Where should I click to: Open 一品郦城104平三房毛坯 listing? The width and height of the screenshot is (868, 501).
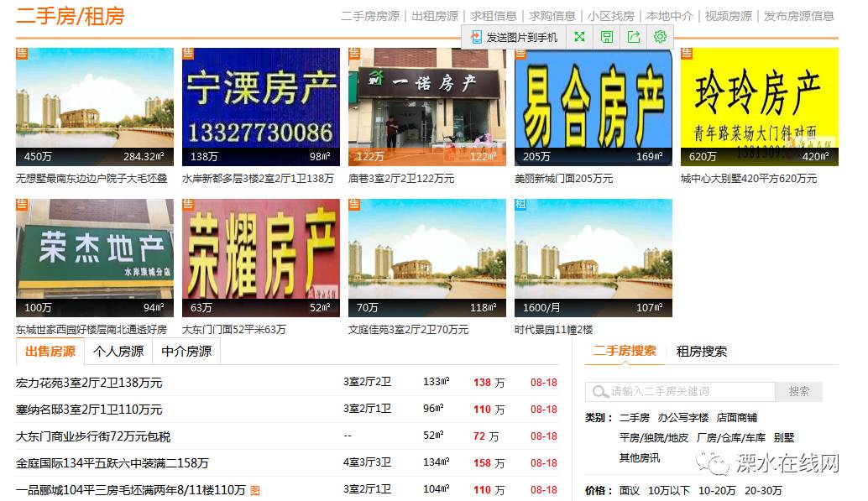click(131, 490)
